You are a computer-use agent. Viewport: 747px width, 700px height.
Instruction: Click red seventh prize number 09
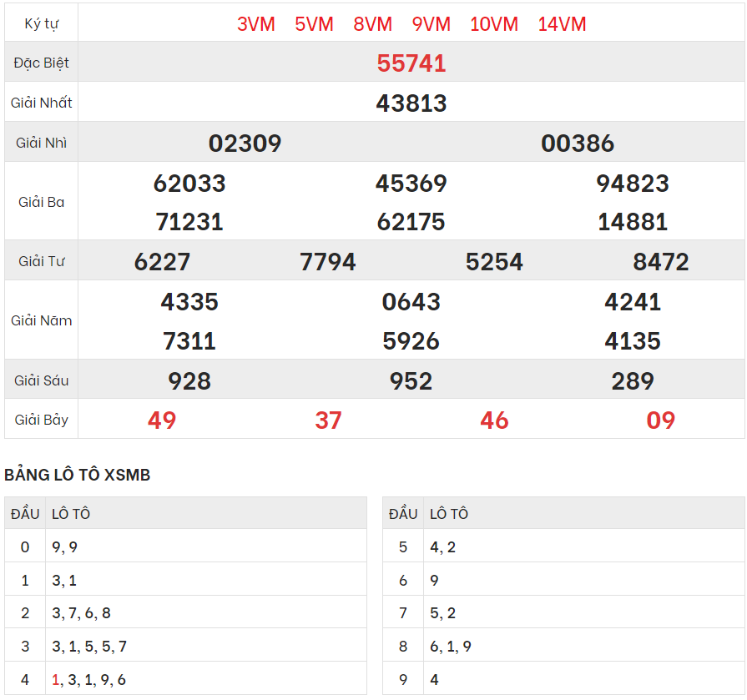(661, 421)
